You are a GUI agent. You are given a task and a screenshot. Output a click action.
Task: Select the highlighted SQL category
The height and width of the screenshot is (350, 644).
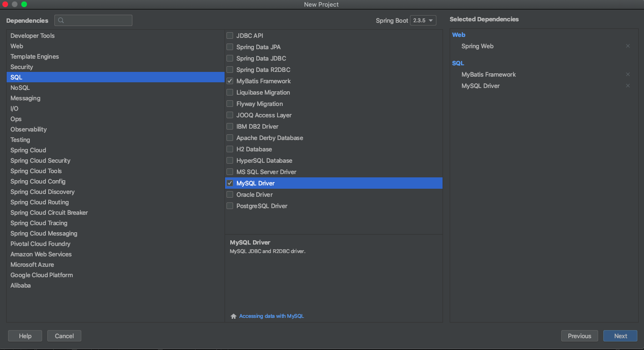115,78
